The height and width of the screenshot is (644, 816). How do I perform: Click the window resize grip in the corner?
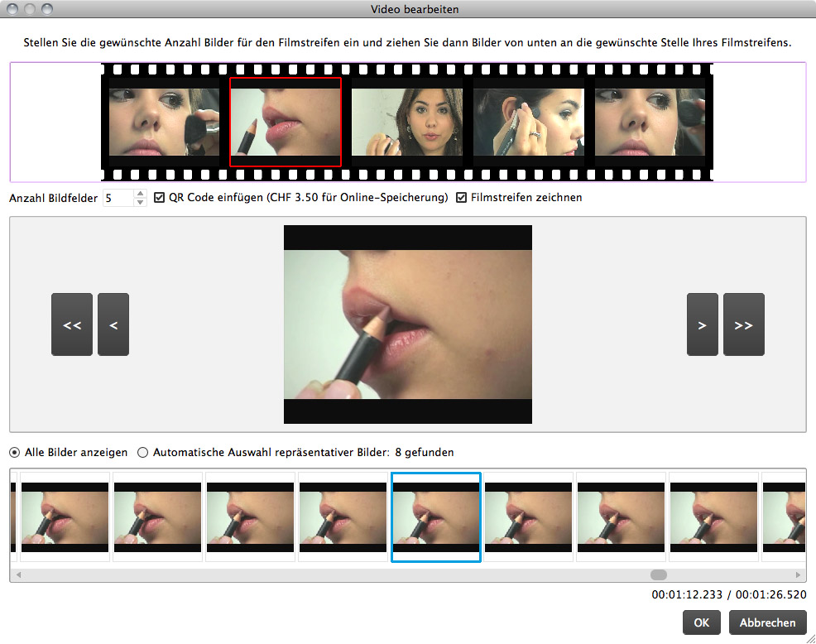(811, 639)
